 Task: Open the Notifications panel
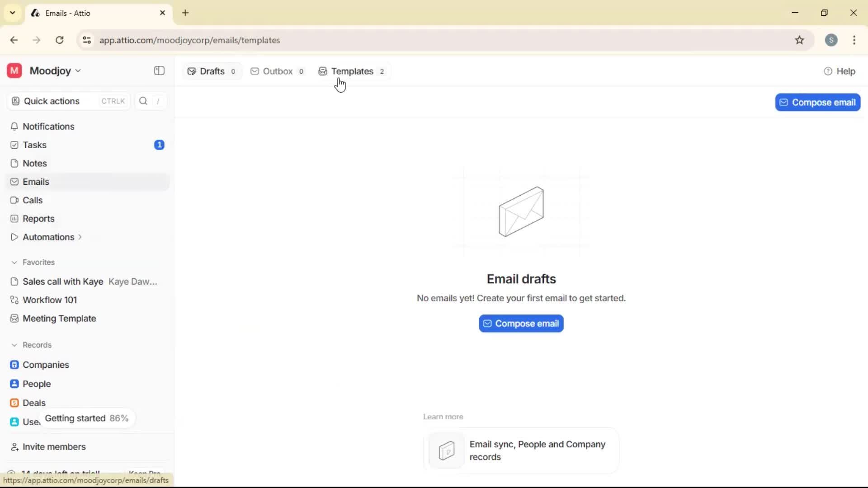pyautogui.click(x=48, y=127)
